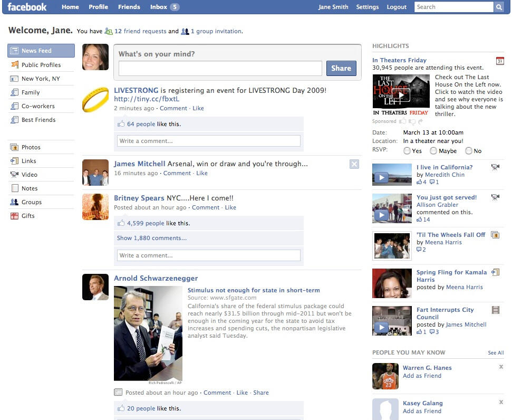The image size is (512, 420).
Task: Click share arrow icon on sponsored ad
Action: [x=421, y=121]
